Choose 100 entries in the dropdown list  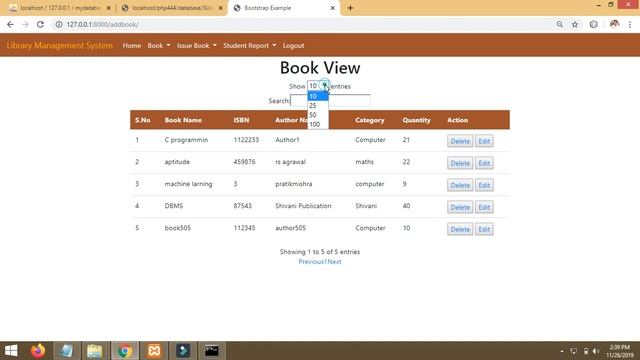pos(318,124)
